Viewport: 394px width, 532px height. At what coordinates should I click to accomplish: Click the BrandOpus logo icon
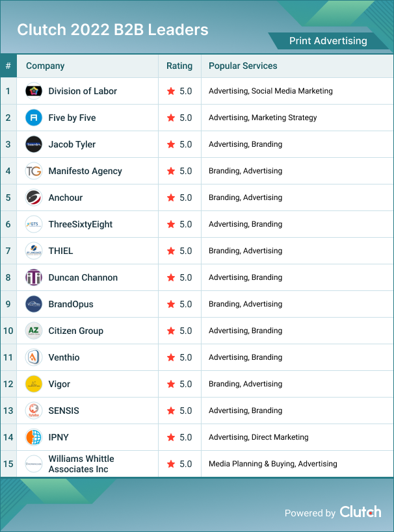(34, 304)
